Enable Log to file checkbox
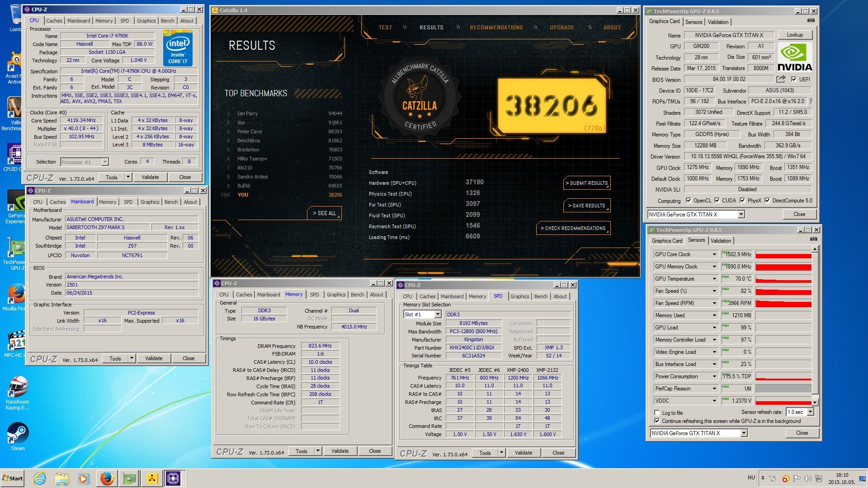This screenshot has width=868, height=488. 657,413
